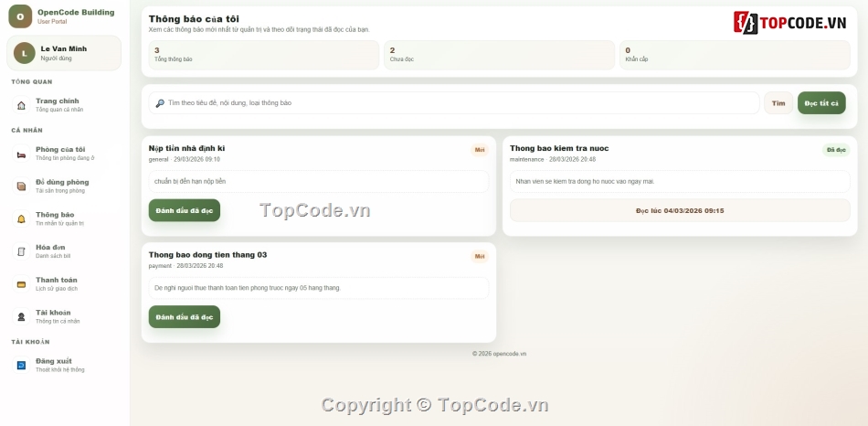The height and width of the screenshot is (426, 868).
Task: Click the Tổng thông báo stat card
Action: point(264,55)
